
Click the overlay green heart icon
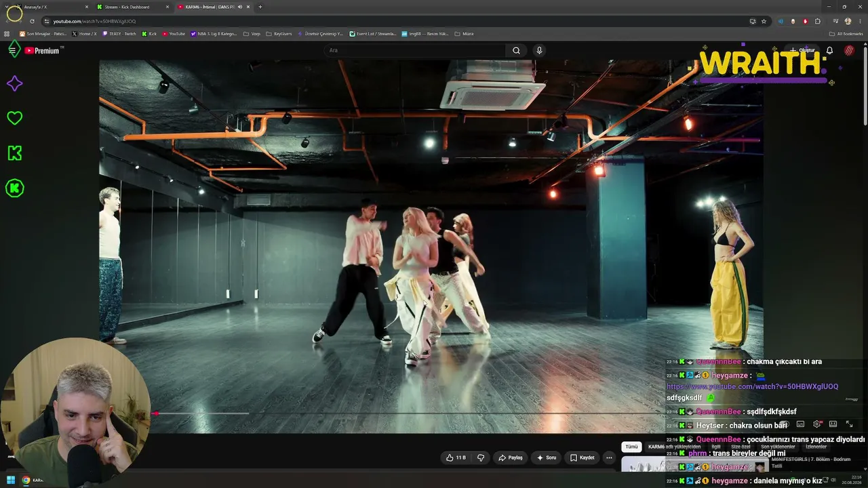pyautogui.click(x=14, y=118)
